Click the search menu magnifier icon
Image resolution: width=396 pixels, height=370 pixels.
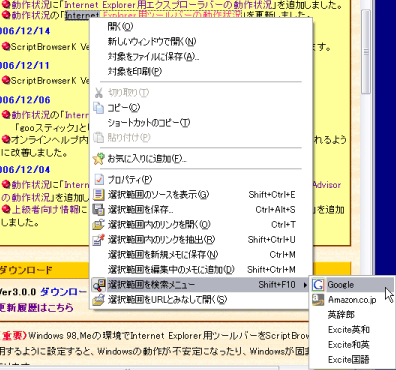coord(99,285)
